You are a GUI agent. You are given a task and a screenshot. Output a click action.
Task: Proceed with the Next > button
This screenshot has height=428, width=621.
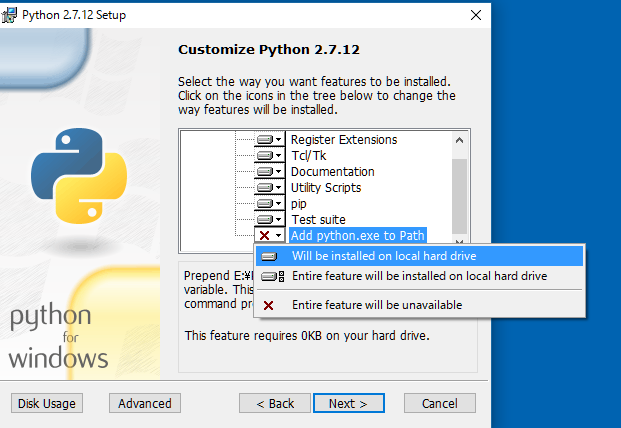tap(349, 403)
